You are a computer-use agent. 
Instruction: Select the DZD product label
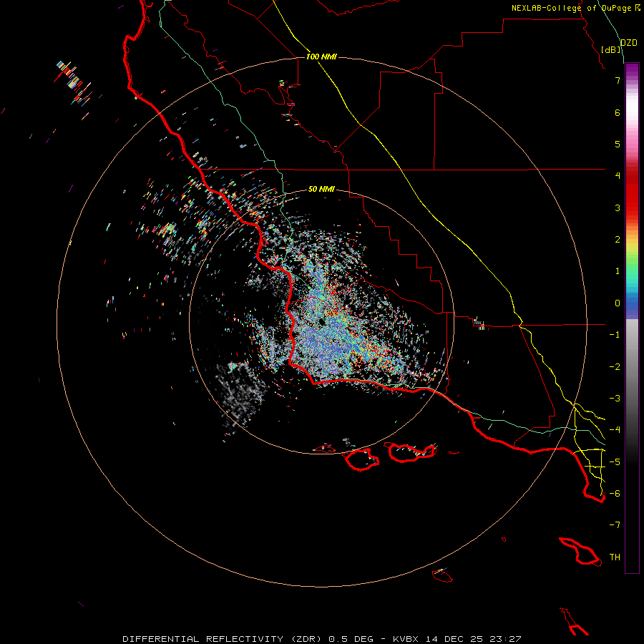click(629, 43)
